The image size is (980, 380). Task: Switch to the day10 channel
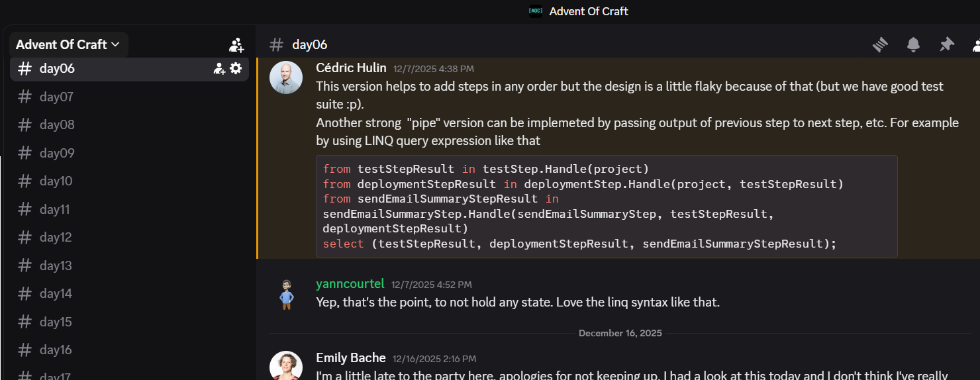point(129,181)
